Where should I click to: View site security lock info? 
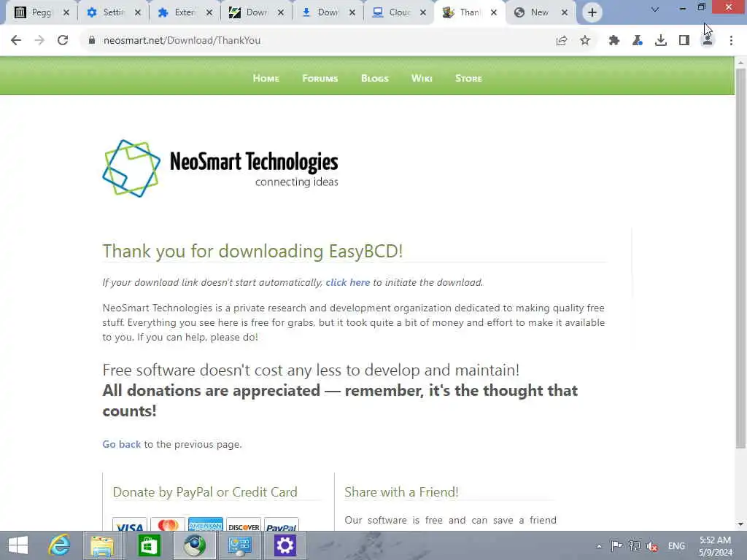(92, 41)
